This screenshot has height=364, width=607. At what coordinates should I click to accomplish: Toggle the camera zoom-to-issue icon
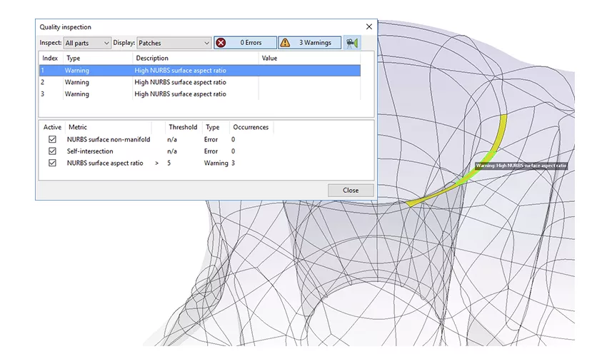[351, 43]
